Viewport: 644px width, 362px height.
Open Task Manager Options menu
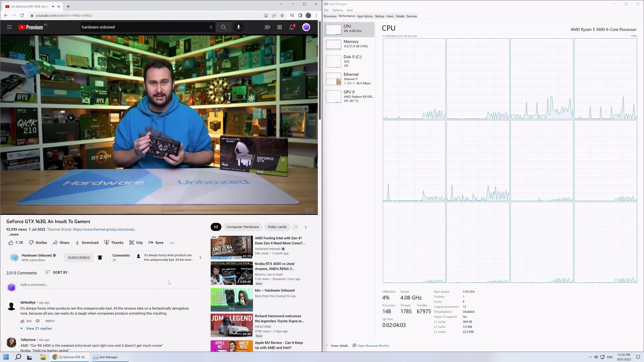337,10
